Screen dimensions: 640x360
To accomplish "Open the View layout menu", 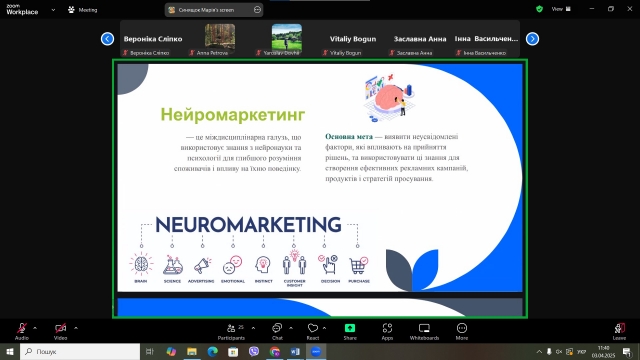I will [x=561, y=9].
